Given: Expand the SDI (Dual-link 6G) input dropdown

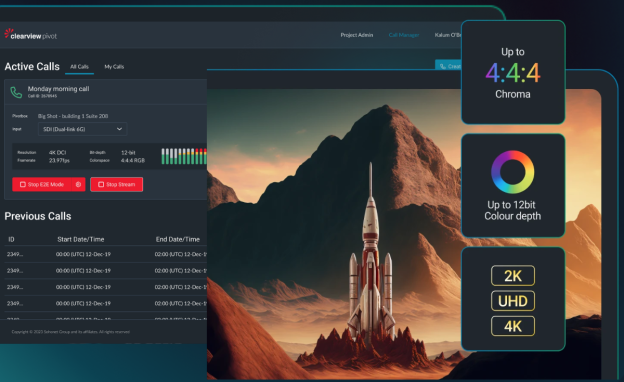Looking at the screenshot, I should (x=82, y=129).
